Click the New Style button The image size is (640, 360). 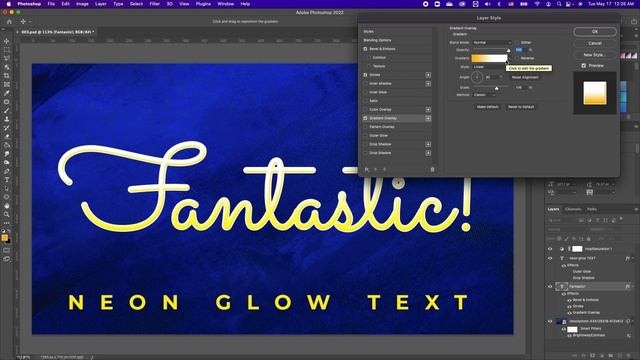(x=595, y=55)
